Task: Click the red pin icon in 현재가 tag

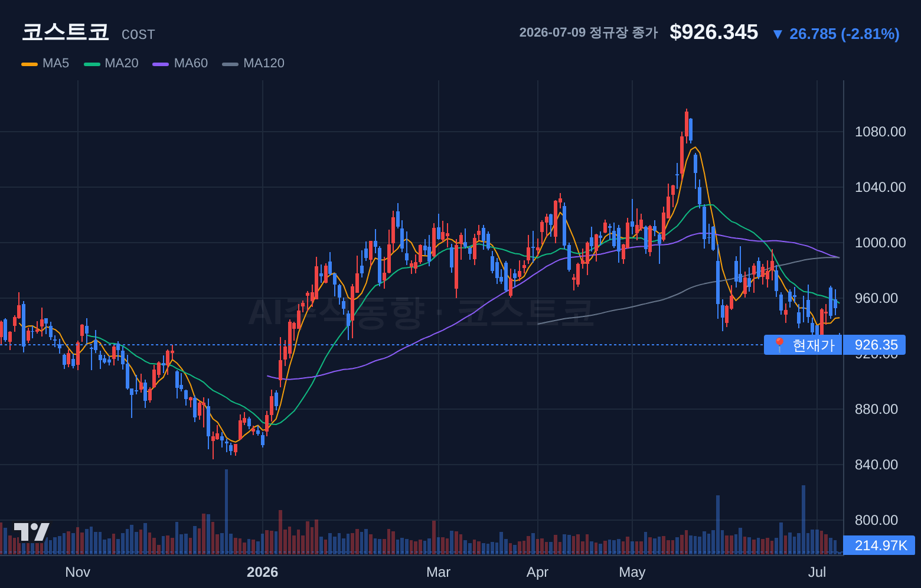Action: [x=779, y=345]
